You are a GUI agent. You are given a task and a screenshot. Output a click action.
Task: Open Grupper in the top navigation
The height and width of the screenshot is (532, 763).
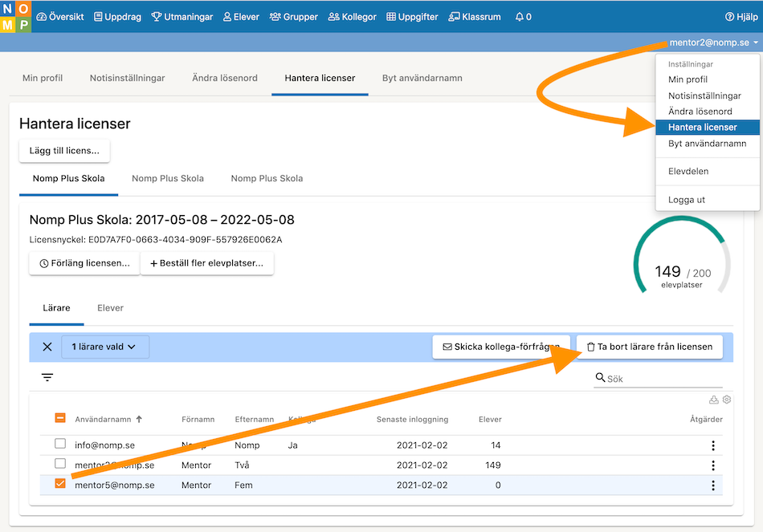pyautogui.click(x=293, y=17)
